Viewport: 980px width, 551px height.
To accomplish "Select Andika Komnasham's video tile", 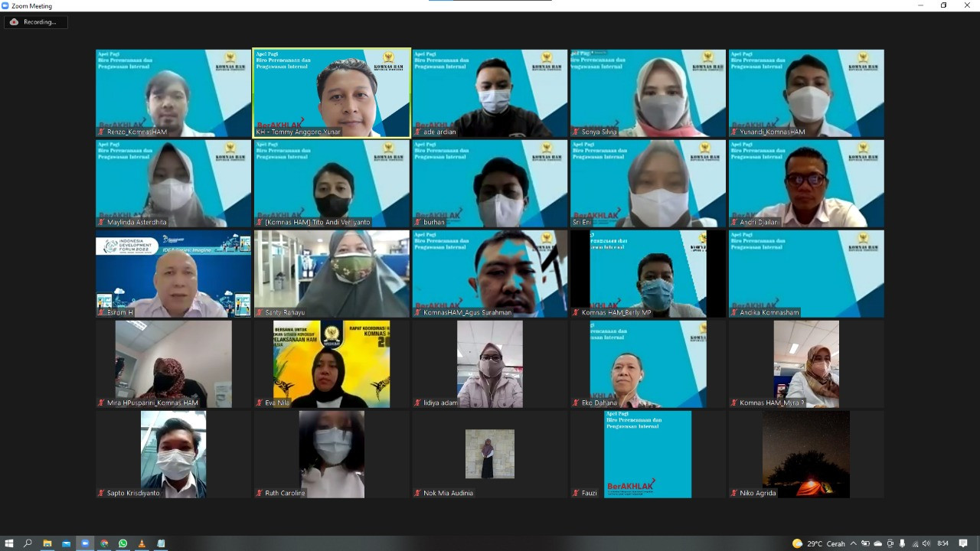I will click(806, 274).
